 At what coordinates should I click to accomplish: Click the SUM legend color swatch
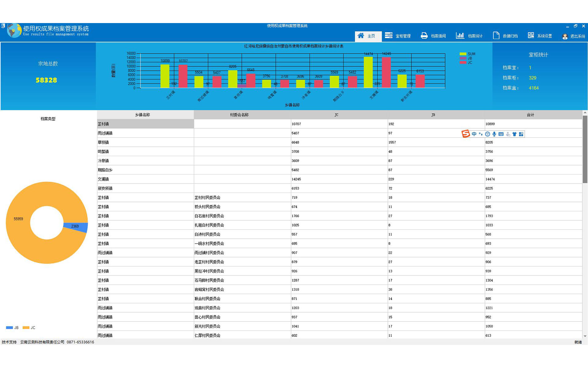point(463,54)
